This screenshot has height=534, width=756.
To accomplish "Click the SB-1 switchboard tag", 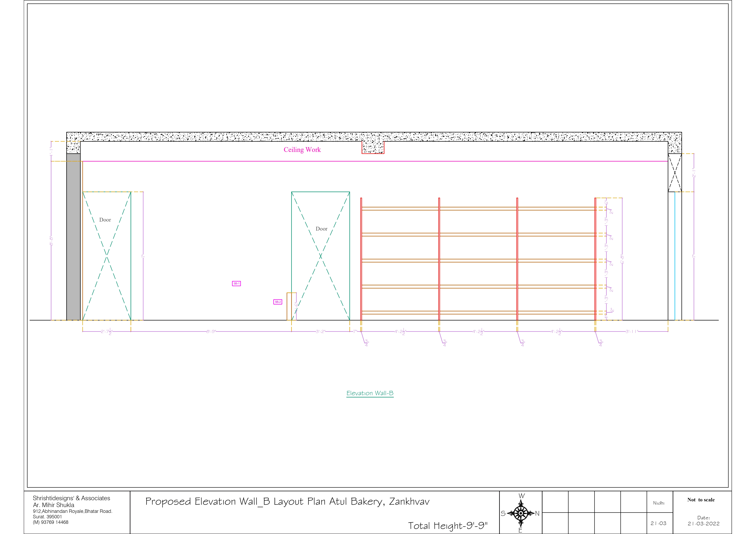I will (x=236, y=283).
